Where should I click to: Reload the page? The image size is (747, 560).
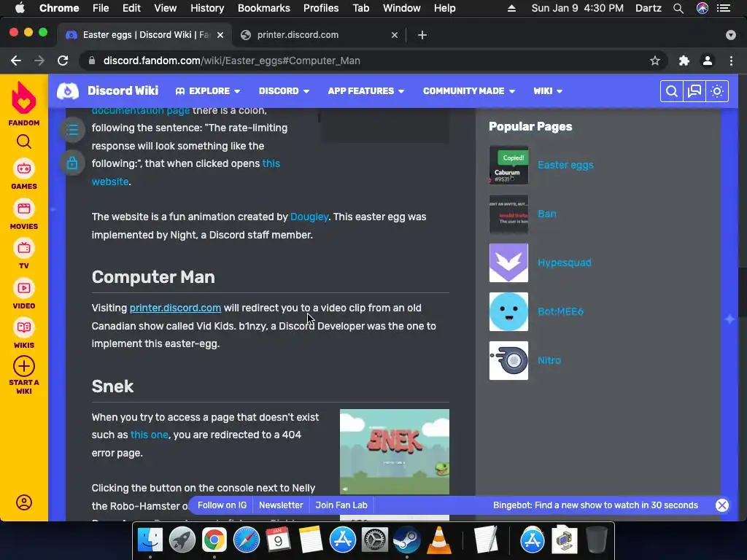(x=63, y=61)
